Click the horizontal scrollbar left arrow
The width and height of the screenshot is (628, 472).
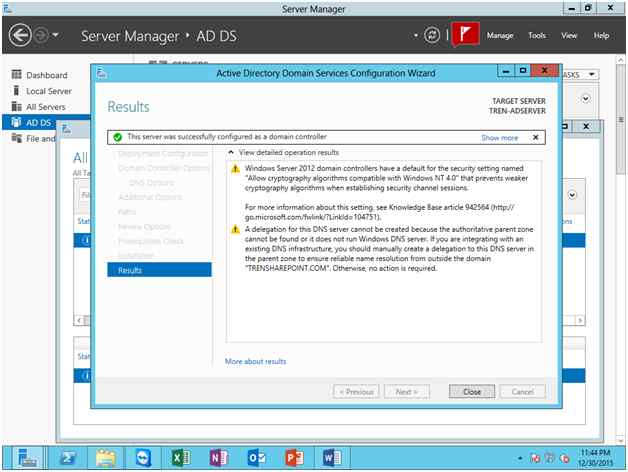click(79, 321)
